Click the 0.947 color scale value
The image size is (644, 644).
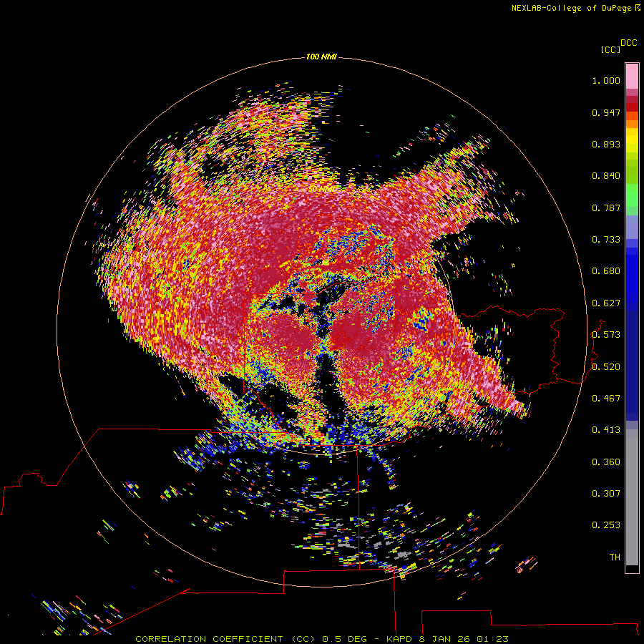click(606, 112)
